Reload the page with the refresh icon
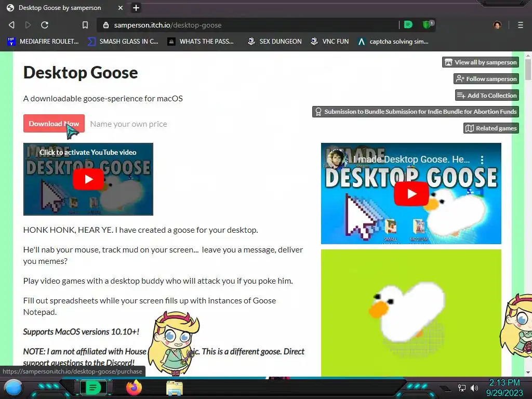 [x=45, y=25]
